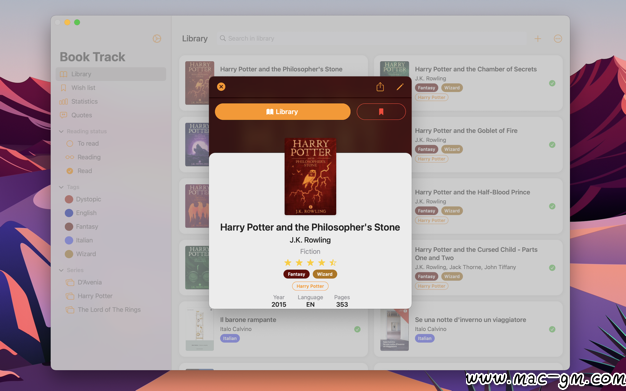Close the book detail popup

point(221,87)
